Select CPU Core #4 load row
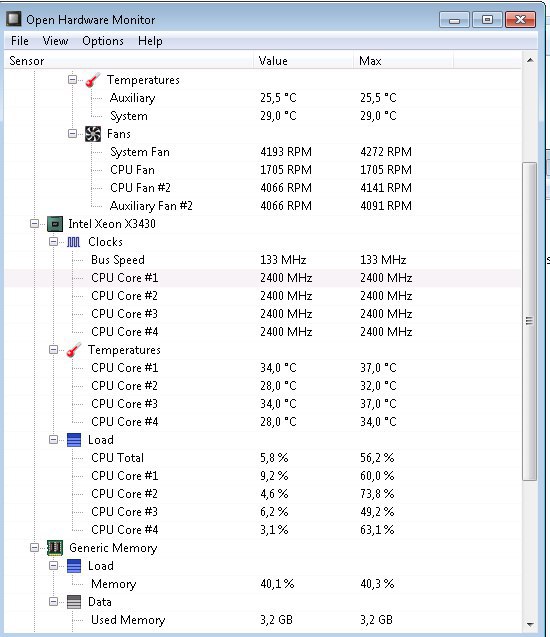550x637 pixels. pos(263,530)
